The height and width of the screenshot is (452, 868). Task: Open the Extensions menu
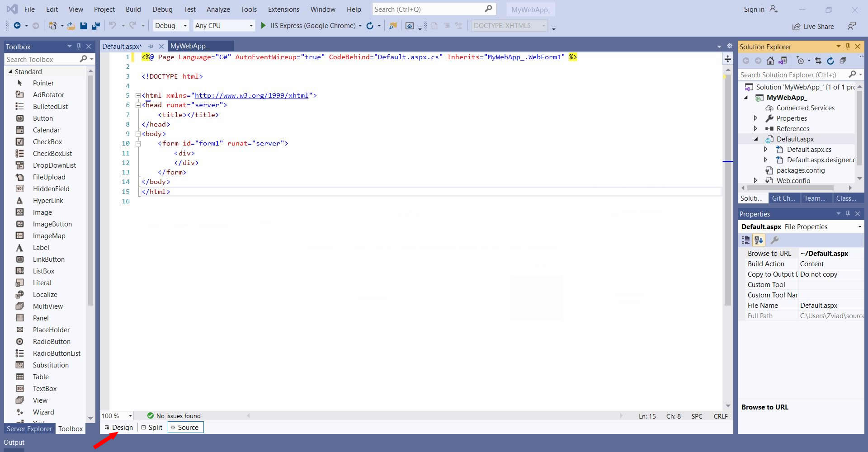[283, 9]
